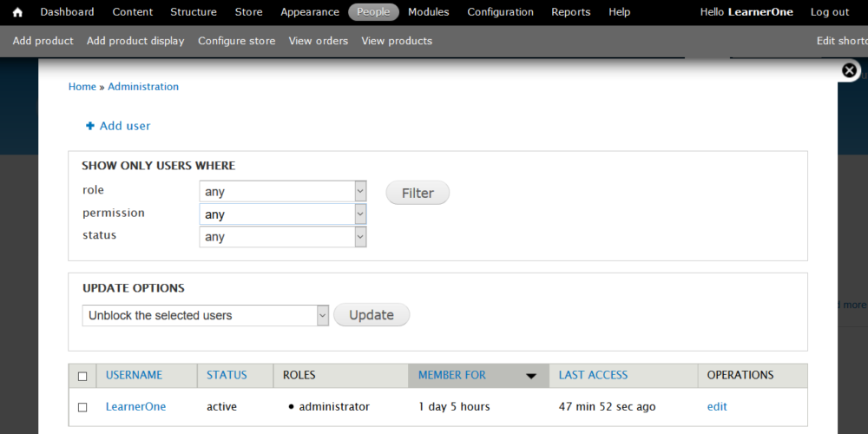The image size is (868, 434).
Task: Click the 'ROLES' column header
Action: point(299,375)
